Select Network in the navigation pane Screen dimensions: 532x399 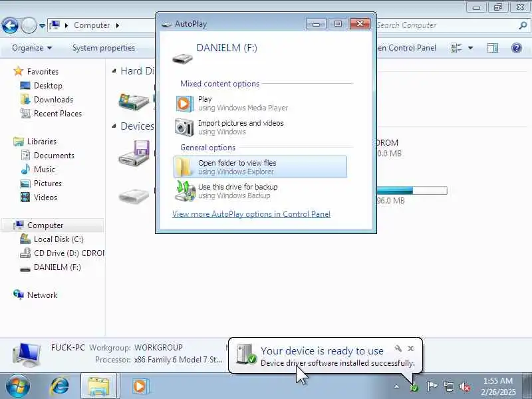coord(42,295)
